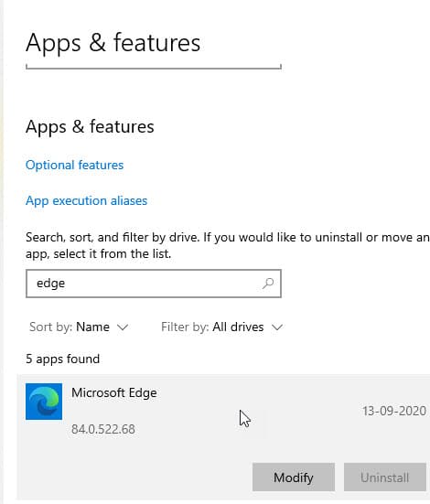Click the install date 13-09-2020
The height and width of the screenshot is (504, 430).
coord(394,411)
